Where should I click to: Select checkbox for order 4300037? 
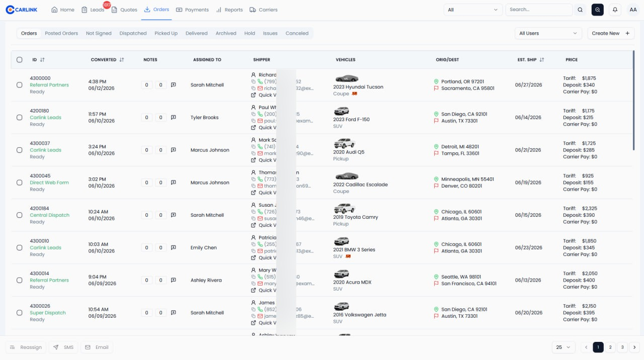pos(20,150)
